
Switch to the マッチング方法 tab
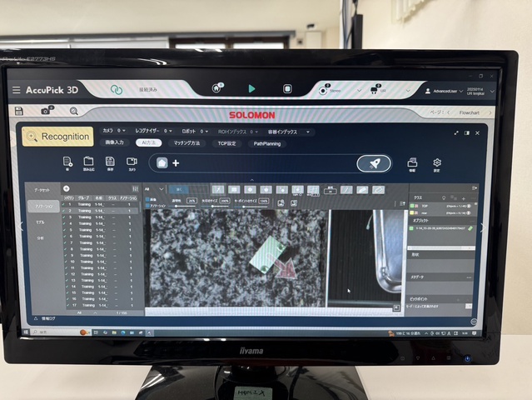click(x=186, y=143)
